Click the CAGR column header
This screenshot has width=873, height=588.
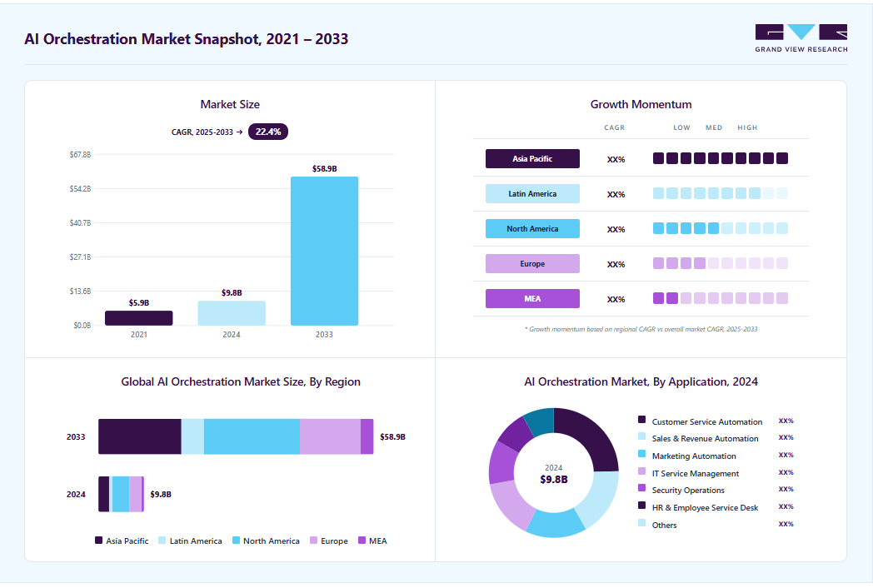pyautogui.click(x=615, y=127)
